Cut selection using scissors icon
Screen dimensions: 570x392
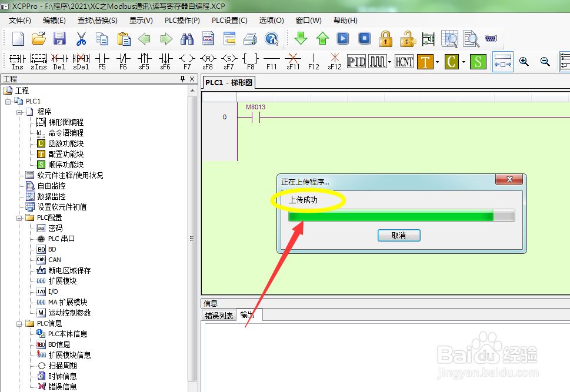coord(81,39)
